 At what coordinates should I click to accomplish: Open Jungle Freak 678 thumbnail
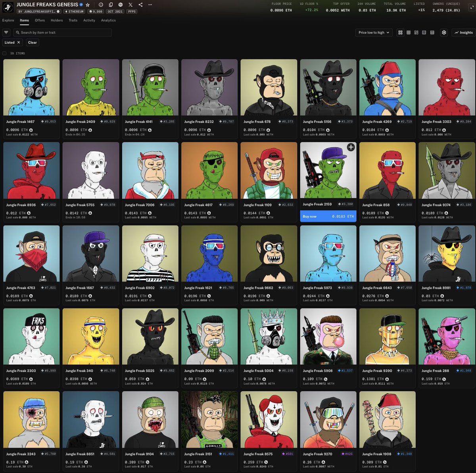coord(269,87)
